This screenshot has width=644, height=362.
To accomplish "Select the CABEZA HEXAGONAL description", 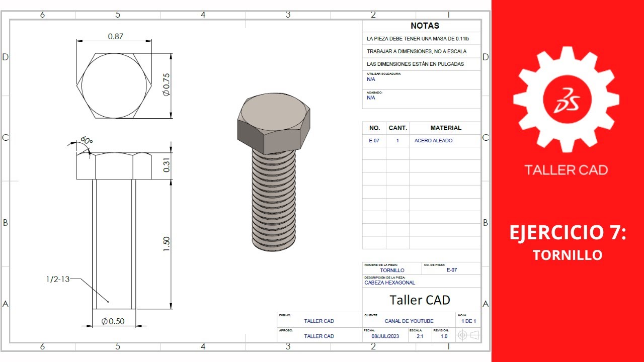I will [x=390, y=283].
